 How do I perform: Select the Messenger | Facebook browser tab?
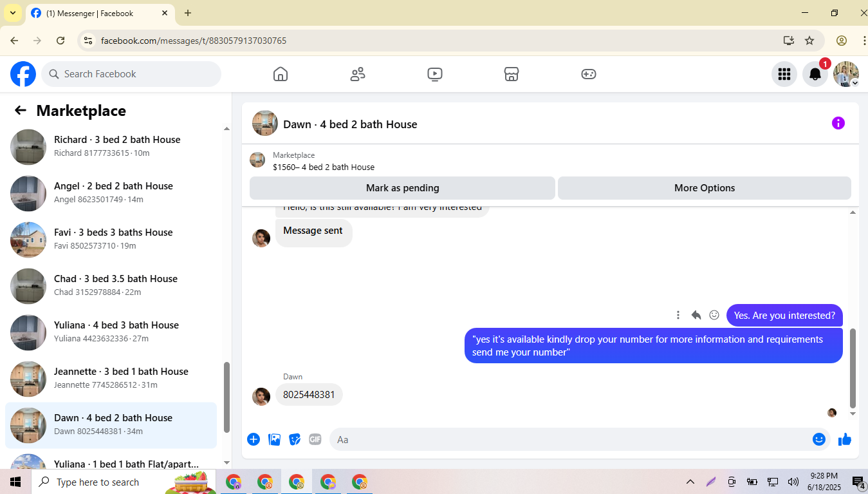[100, 13]
